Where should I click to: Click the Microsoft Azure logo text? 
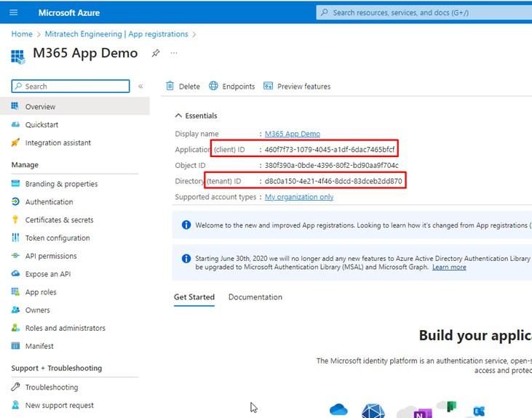pos(69,13)
